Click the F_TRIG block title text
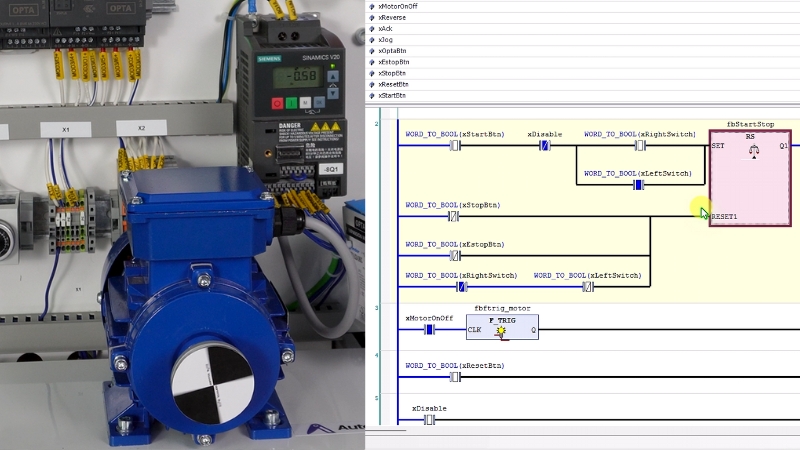This screenshot has height=450, width=800. click(x=502, y=321)
